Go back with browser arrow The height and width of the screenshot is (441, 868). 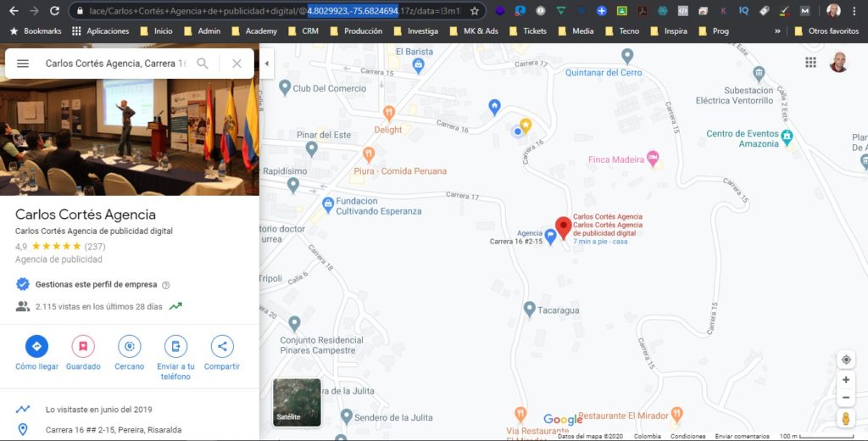pyautogui.click(x=14, y=11)
